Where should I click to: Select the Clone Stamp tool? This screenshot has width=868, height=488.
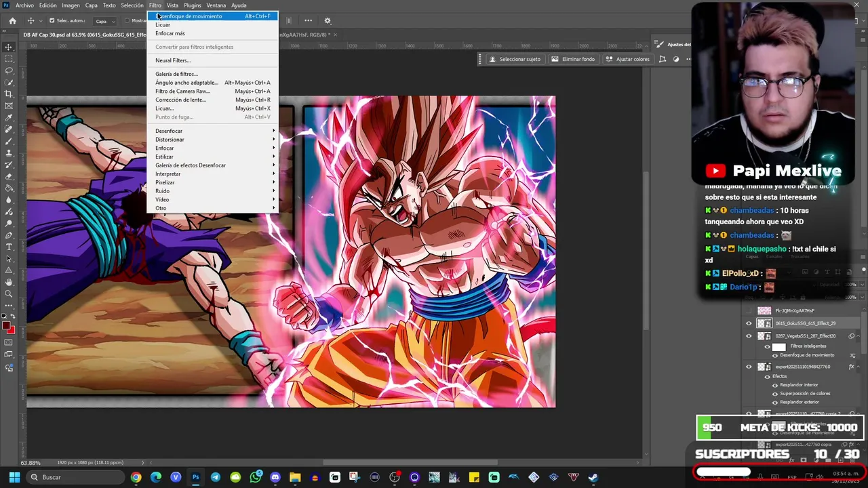click(x=9, y=153)
